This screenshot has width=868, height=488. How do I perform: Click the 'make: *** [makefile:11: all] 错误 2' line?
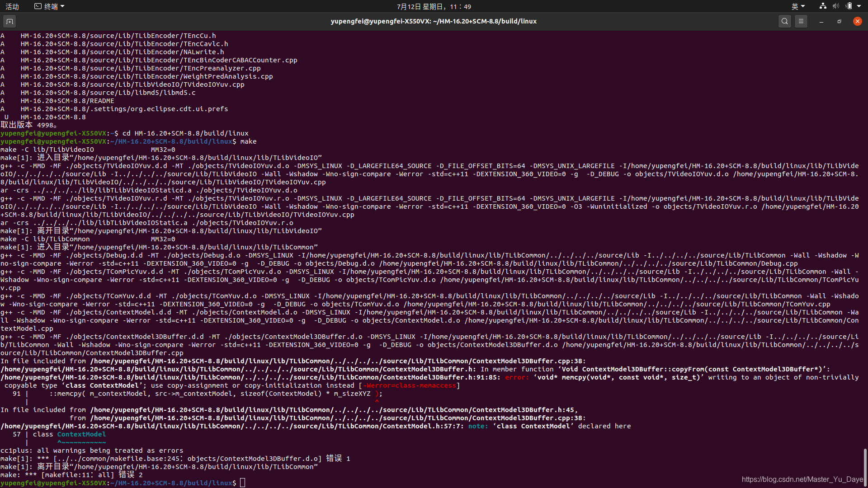(71, 475)
